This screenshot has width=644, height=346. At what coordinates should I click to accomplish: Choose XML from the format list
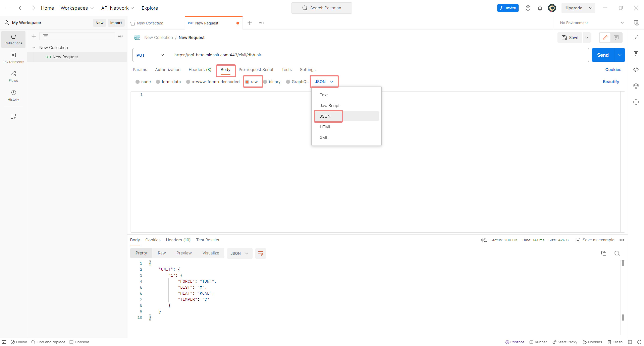(324, 138)
